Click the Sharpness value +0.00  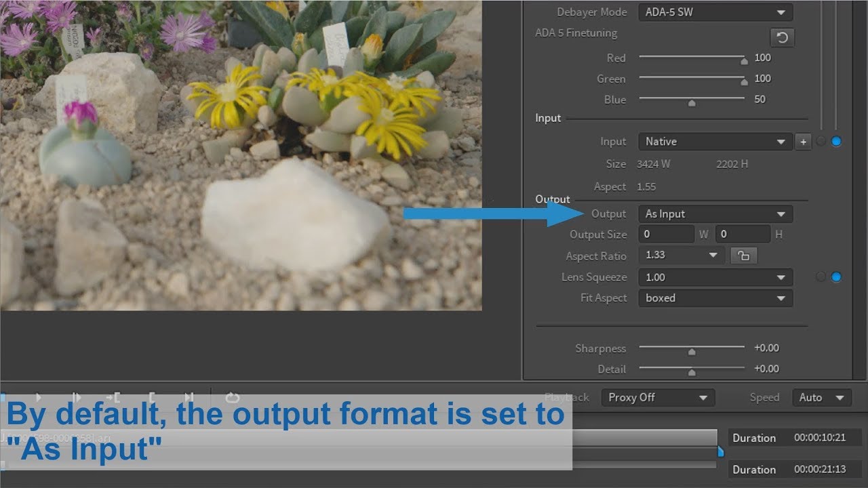[766, 348]
